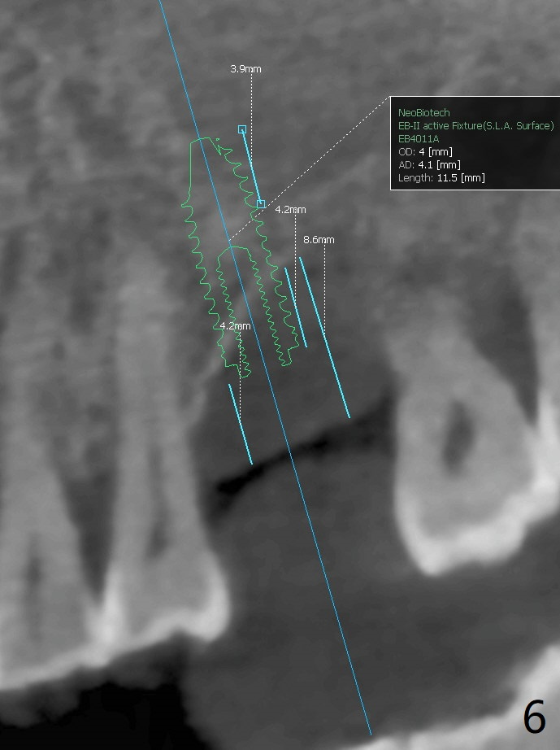Image resolution: width=560 pixels, height=750 pixels.
Task: Select the cyan line below the lower 4.2mm label
Action: point(241,424)
